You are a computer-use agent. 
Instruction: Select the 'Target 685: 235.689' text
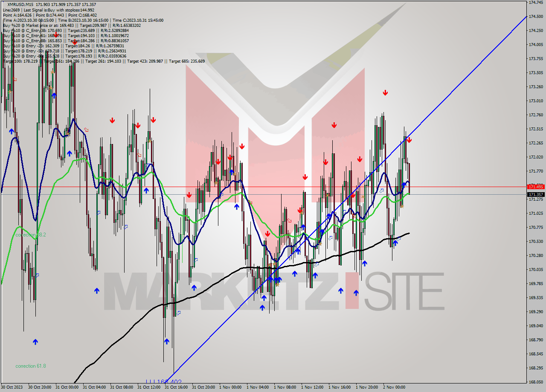187,61
